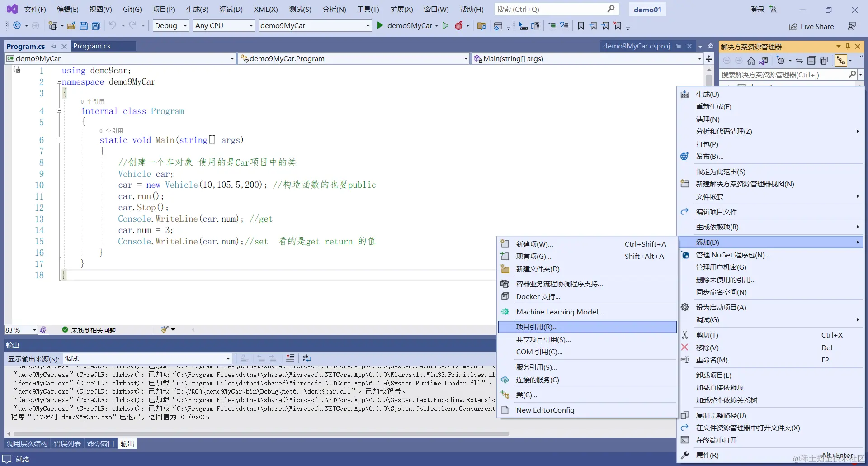Click the show all files icon
868x466 pixels.
[x=824, y=61]
